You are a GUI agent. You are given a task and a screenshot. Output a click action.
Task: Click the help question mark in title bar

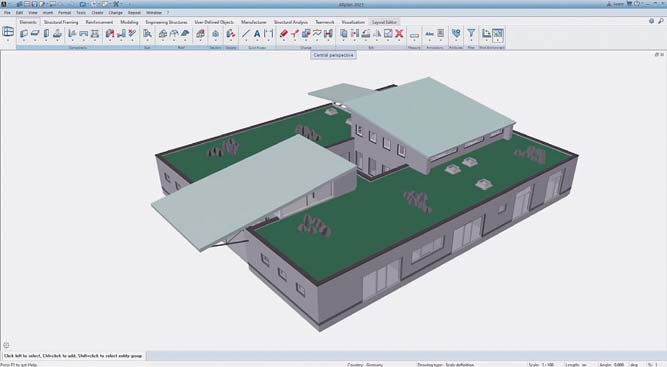tap(637, 4)
